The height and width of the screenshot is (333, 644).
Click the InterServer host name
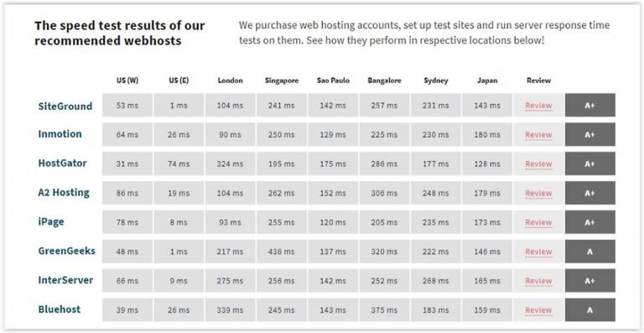(65, 280)
